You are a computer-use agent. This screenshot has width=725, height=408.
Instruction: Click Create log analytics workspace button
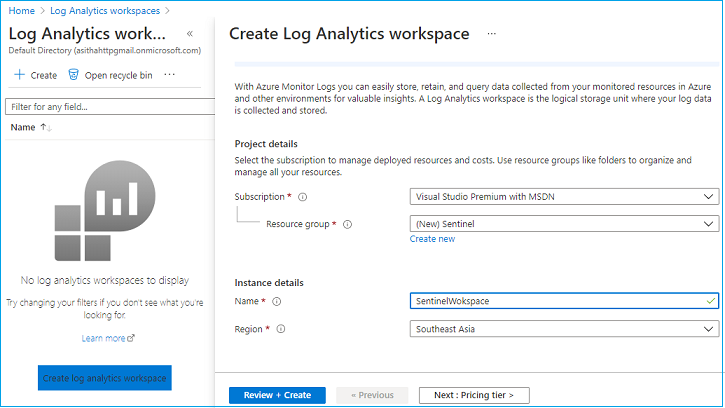104,378
